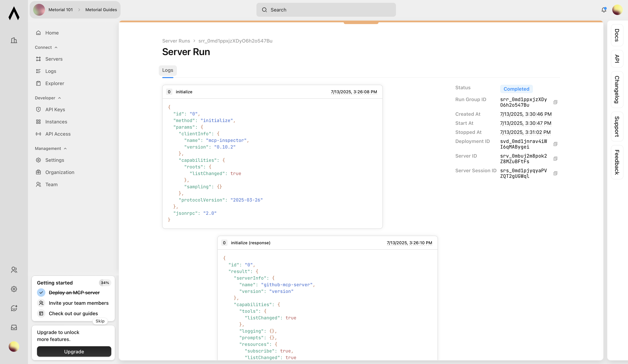628x364 pixels.
Task: Click the Search input field
Action: click(326, 10)
